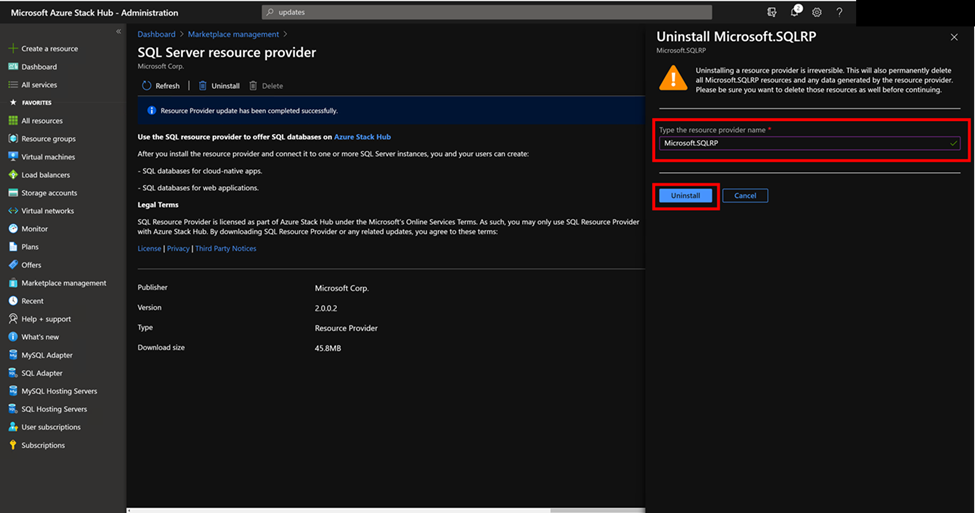Click the blue Uninstall confirmation button
This screenshot has height=513, width=975.
point(685,195)
